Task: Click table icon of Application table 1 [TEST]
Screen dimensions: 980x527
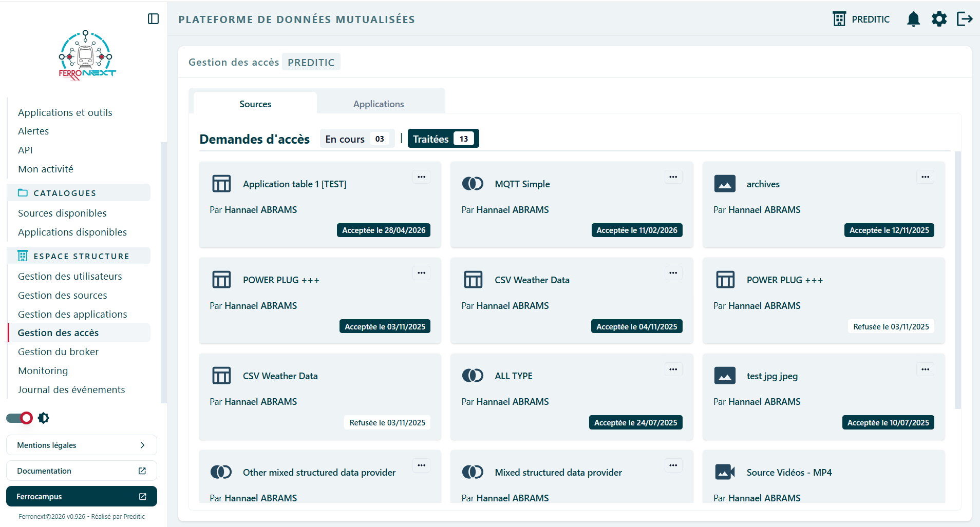Action: click(221, 184)
